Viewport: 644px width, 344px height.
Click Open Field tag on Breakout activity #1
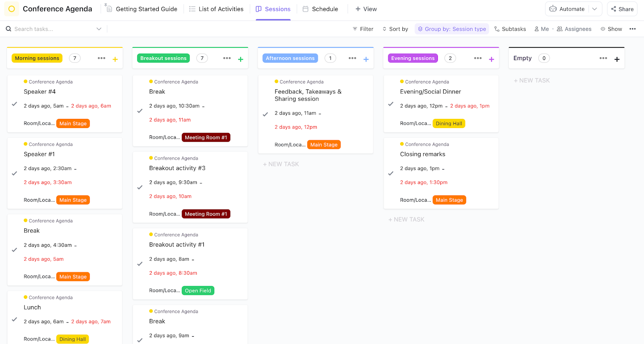[x=198, y=291]
